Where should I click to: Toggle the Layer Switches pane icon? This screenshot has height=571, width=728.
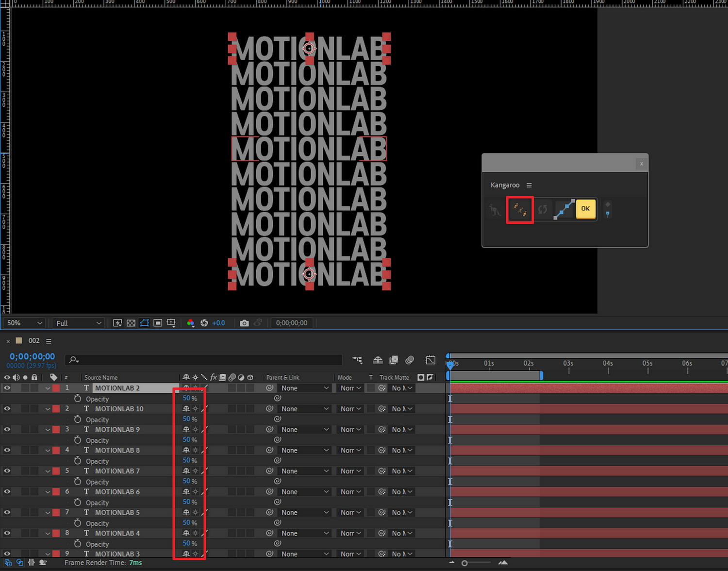click(8, 563)
